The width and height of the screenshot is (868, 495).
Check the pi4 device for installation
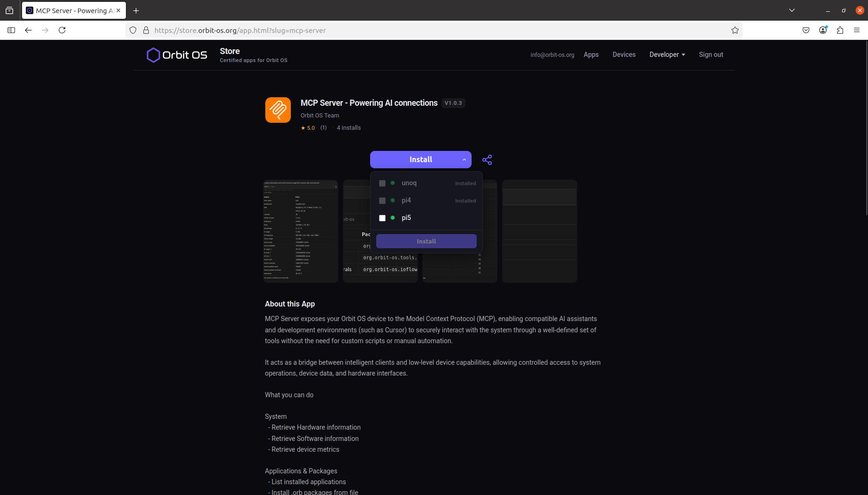click(x=382, y=200)
